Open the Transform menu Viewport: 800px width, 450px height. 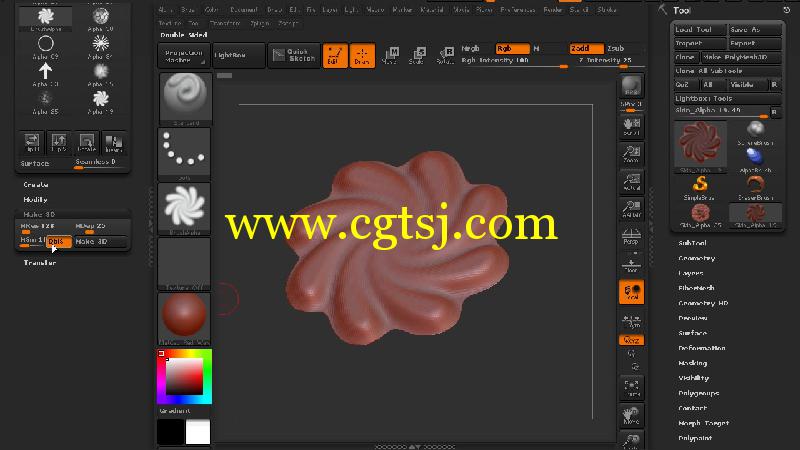[x=225, y=23]
